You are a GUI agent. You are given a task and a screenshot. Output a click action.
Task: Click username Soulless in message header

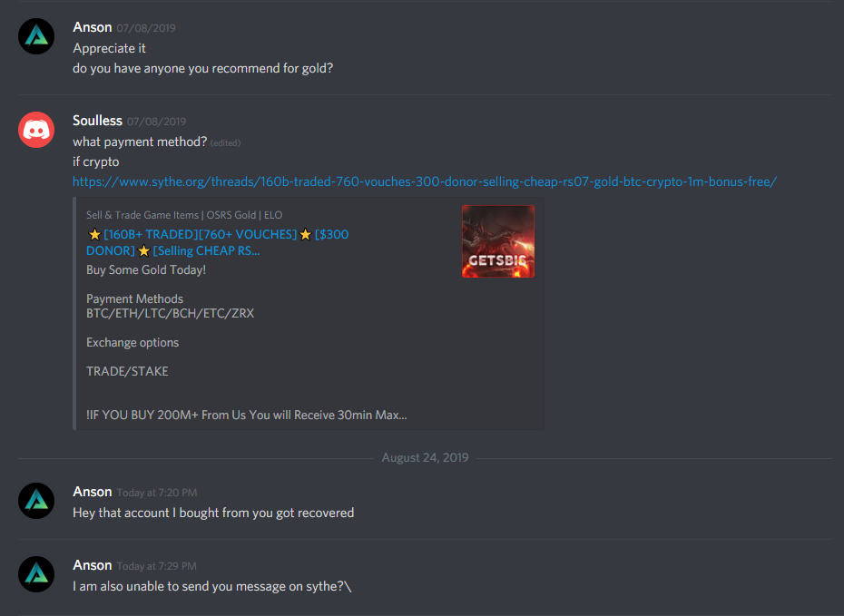(x=97, y=121)
